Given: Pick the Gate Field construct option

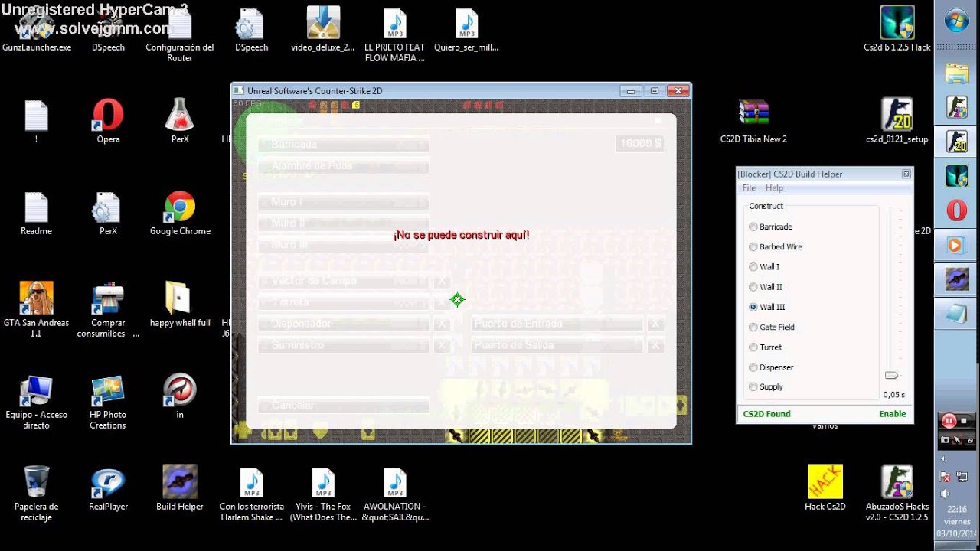Looking at the screenshot, I should (x=772, y=327).
